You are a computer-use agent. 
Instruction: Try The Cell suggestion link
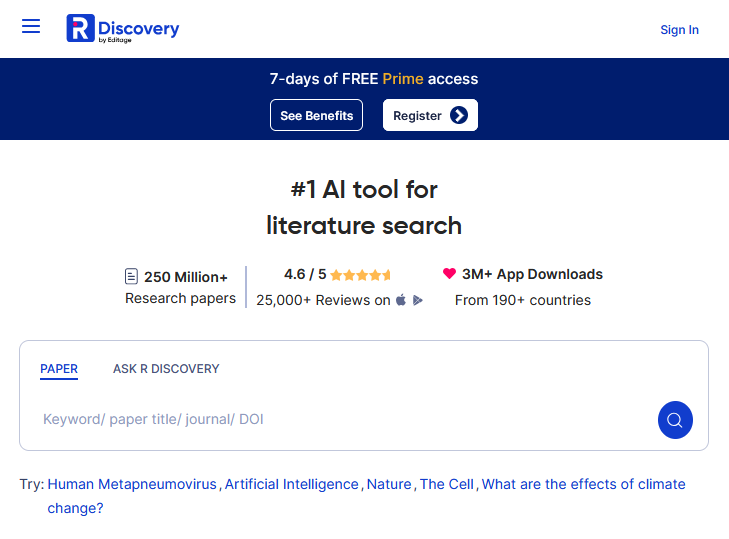[x=447, y=484]
